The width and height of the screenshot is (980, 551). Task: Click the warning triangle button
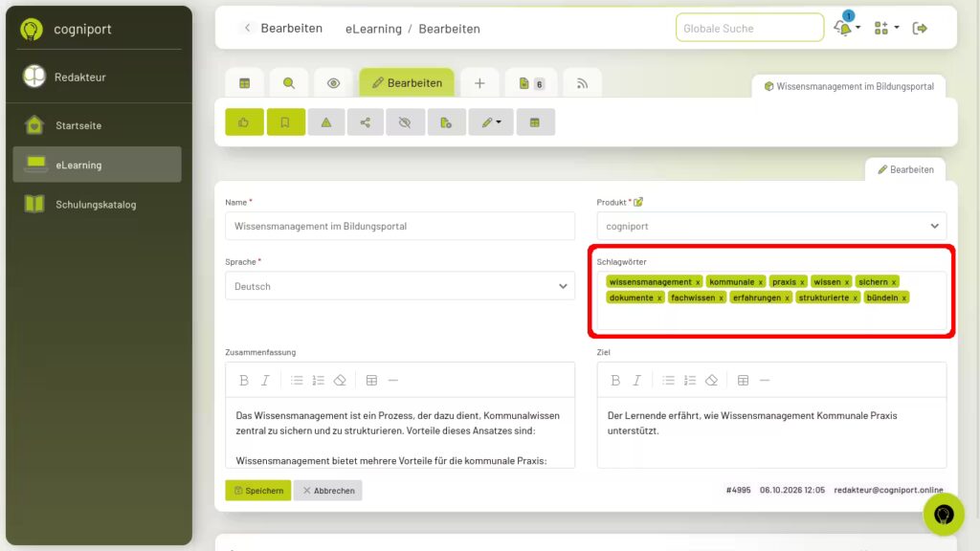pos(326,122)
